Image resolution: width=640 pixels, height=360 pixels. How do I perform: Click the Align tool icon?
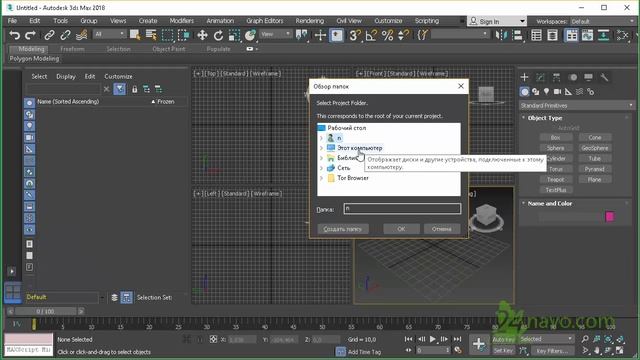[518, 35]
